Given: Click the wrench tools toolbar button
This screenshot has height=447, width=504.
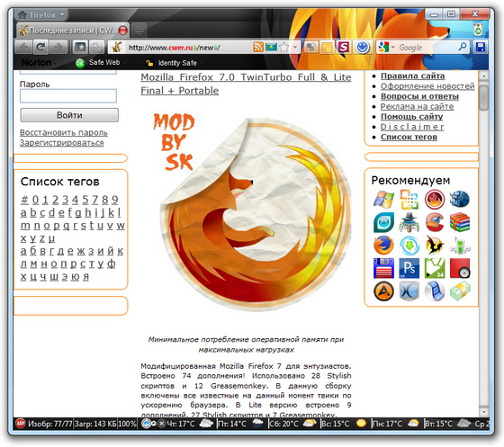Looking at the screenshot, I should click(96, 48).
